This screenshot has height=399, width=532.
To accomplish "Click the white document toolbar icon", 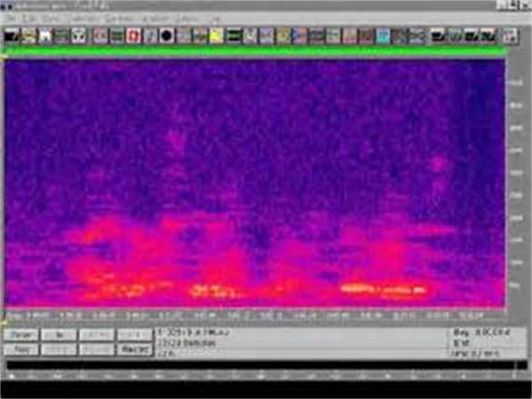I will tap(45, 35).
